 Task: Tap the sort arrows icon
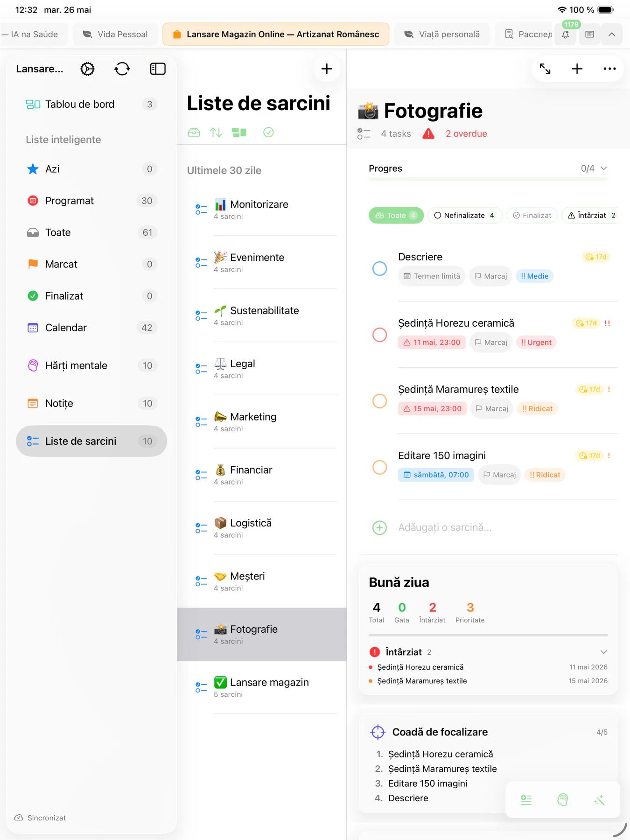click(x=216, y=133)
